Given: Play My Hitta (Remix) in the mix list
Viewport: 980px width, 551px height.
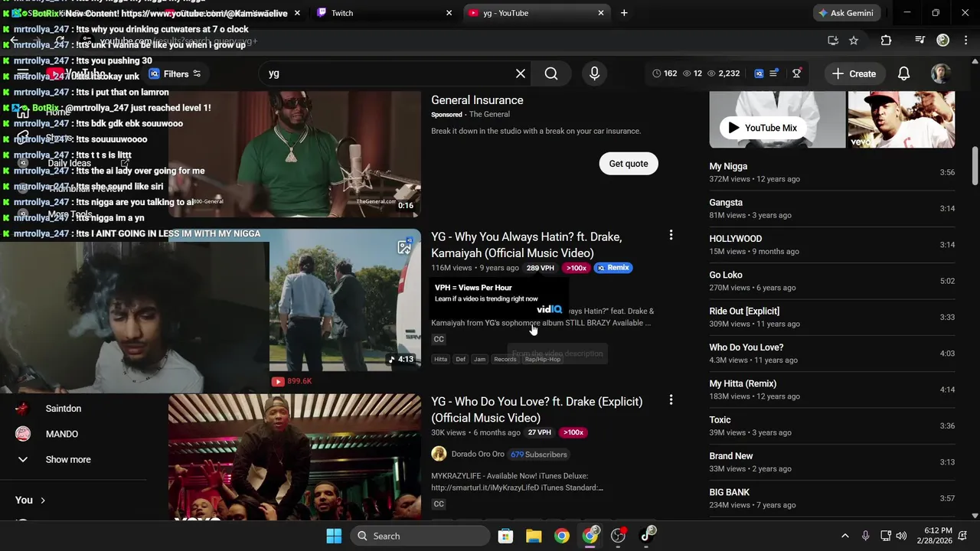Looking at the screenshot, I should pos(832,390).
